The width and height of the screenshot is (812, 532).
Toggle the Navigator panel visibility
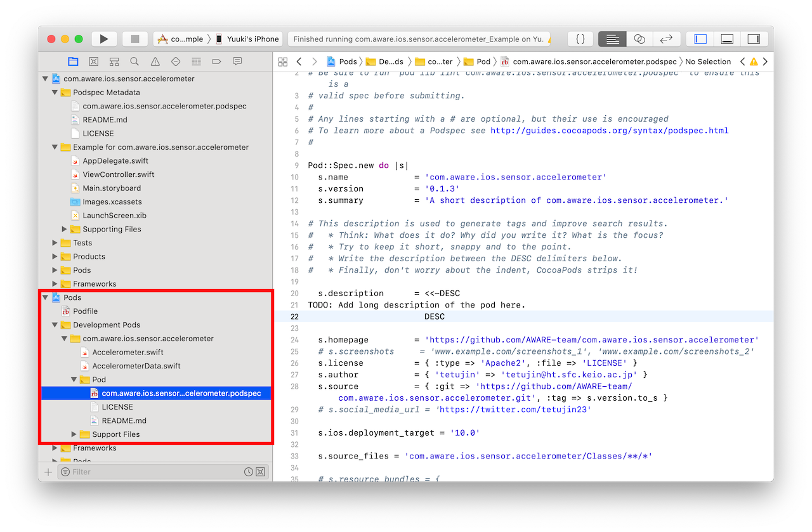(x=700, y=39)
